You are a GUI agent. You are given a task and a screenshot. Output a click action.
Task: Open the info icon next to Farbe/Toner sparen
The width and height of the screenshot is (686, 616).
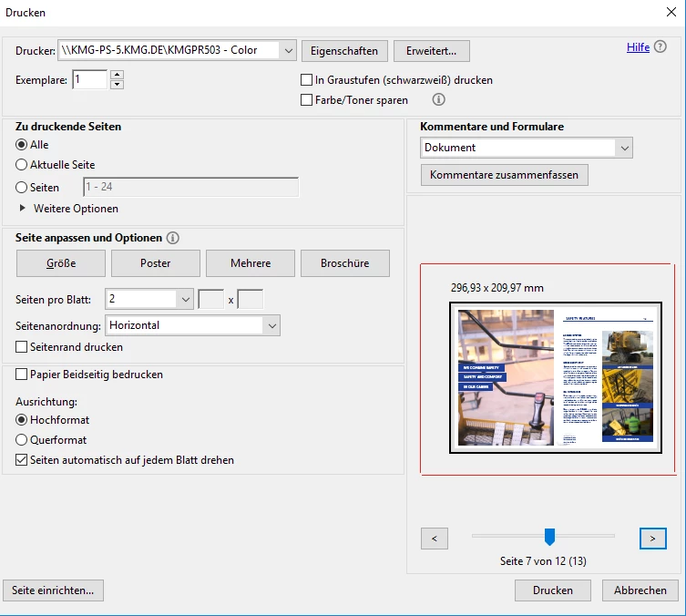point(438,99)
